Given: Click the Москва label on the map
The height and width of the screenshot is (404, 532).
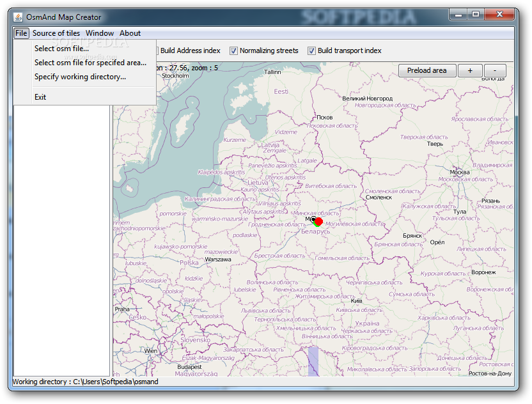Looking at the screenshot, I should point(460,173).
